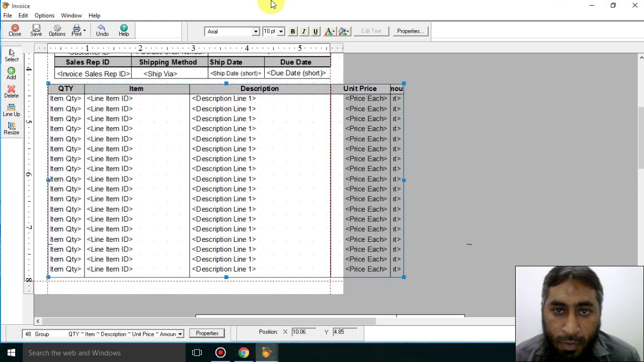
Task: Click the horizontal scrollbar left arrow
Action: 38,321
